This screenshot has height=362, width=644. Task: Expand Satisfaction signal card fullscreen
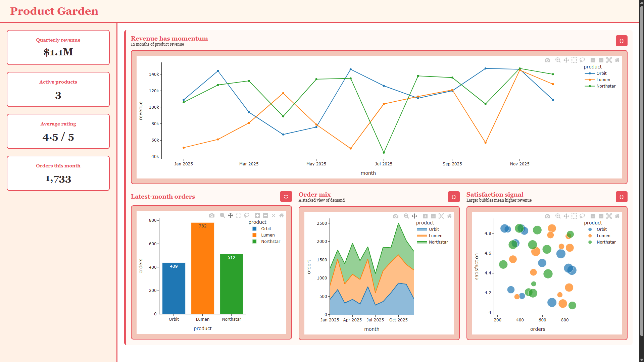(x=622, y=197)
